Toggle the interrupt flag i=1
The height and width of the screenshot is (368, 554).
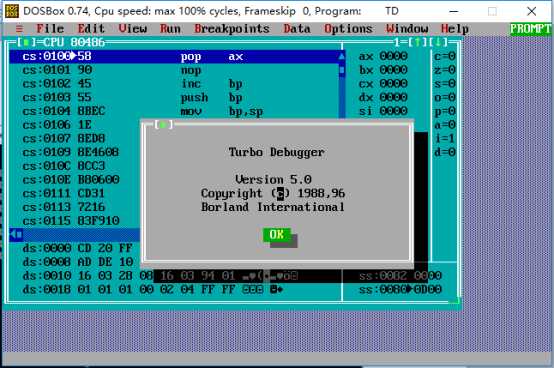(445, 138)
